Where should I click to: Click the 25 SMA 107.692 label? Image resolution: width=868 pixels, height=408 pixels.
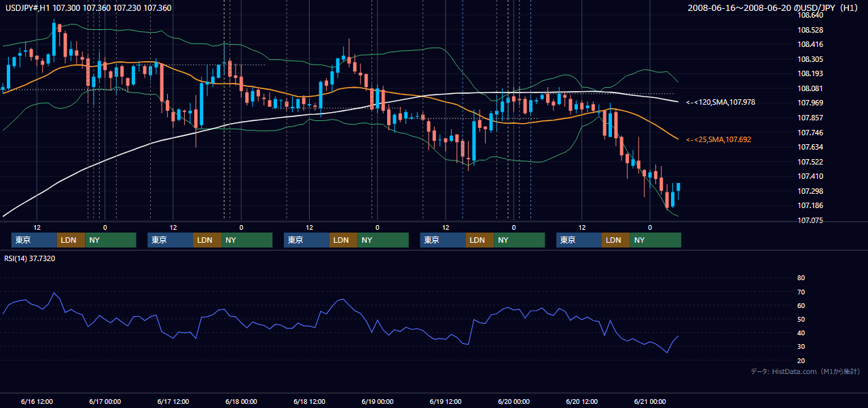pos(719,139)
